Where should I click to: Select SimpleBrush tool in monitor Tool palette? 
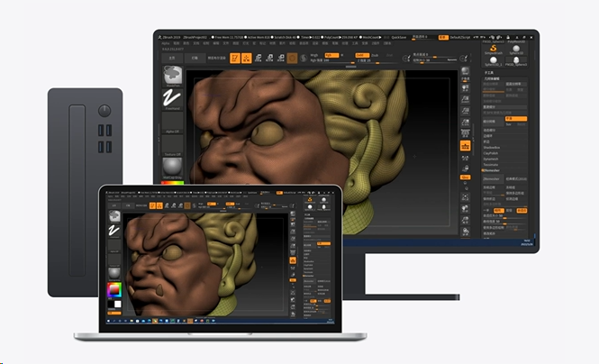(x=494, y=50)
